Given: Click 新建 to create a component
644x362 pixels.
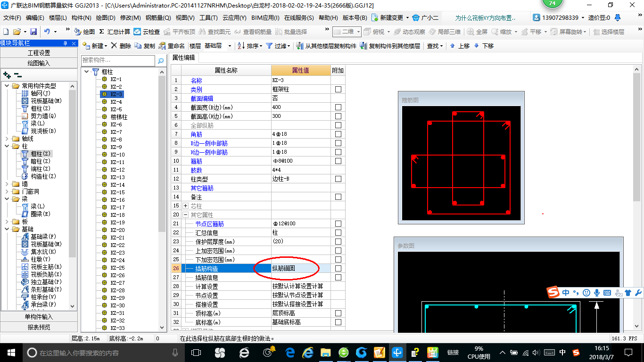Looking at the screenshot, I should click(x=95, y=46).
